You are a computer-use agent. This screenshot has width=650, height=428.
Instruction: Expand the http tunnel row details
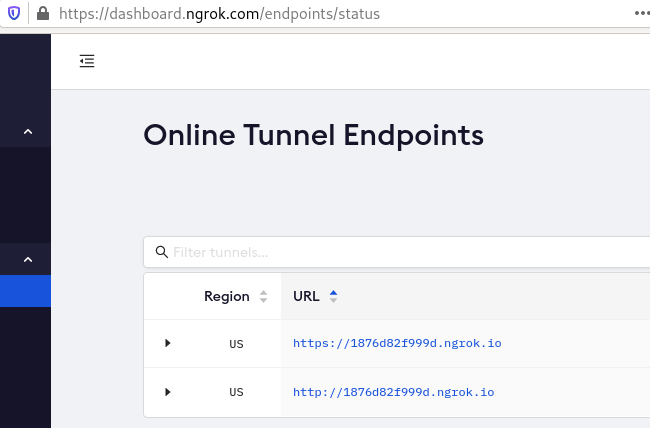coord(167,392)
